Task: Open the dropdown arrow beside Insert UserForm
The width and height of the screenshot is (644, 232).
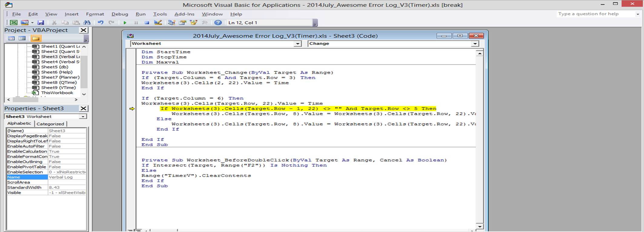Action: [x=32, y=23]
